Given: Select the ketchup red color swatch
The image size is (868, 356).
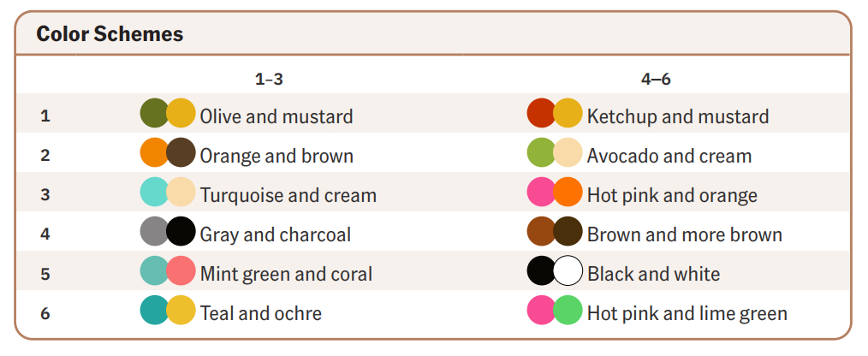Looking at the screenshot, I should [539, 113].
